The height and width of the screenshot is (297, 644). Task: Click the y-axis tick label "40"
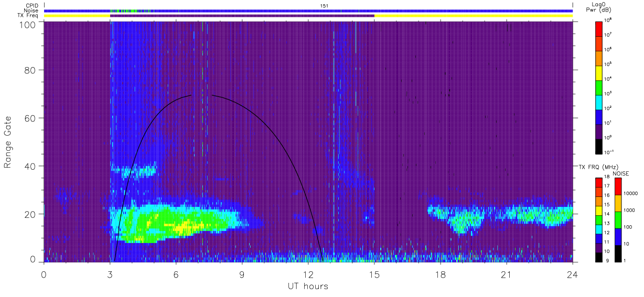(30, 166)
